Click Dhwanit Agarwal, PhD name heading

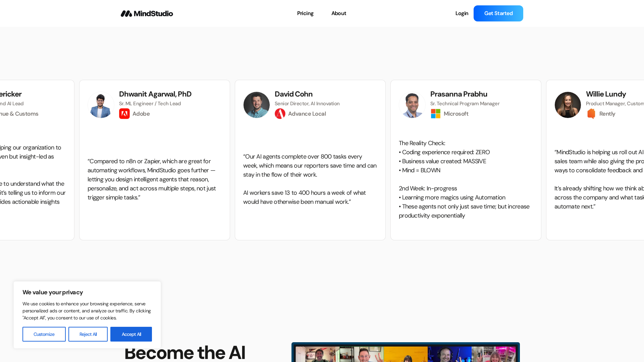(155, 94)
